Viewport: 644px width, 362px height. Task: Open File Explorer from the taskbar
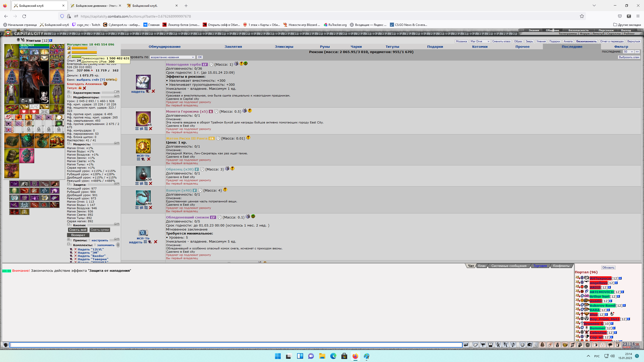click(x=322, y=356)
